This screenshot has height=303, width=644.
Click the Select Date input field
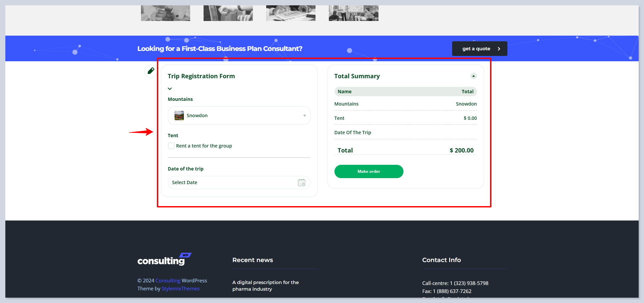pyautogui.click(x=233, y=182)
